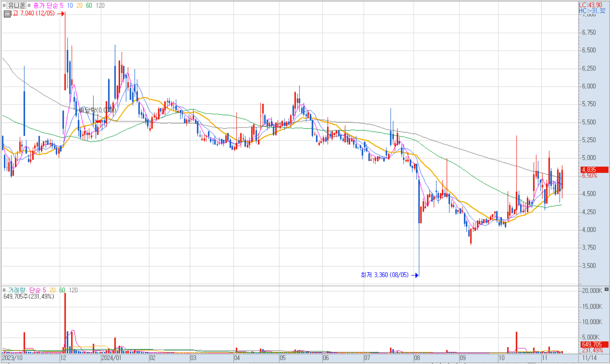Select the volume 120-day moving average legend
The image size is (610, 364).
point(73,290)
